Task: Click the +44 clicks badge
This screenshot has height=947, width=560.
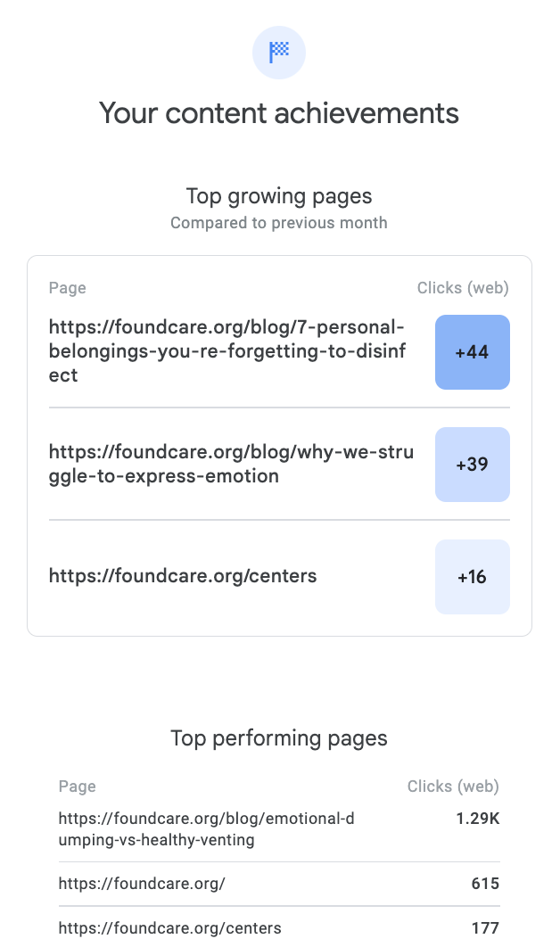Action: [x=473, y=352]
